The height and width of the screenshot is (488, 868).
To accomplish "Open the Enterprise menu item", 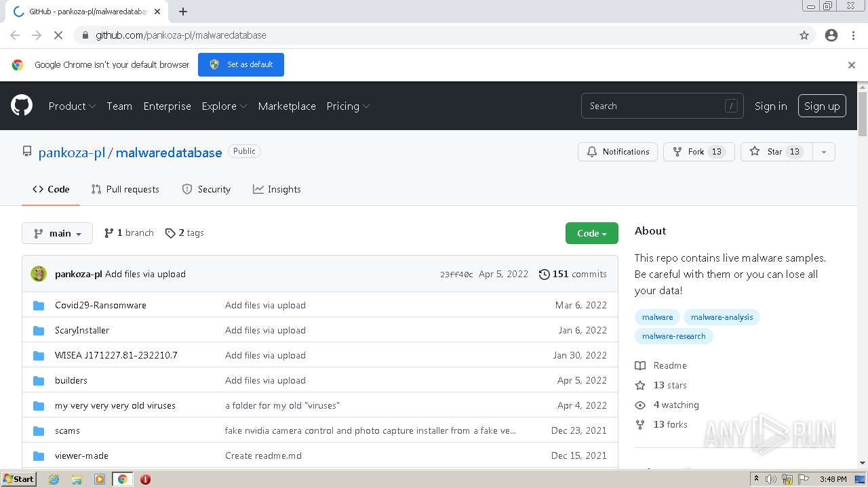I will click(x=167, y=106).
